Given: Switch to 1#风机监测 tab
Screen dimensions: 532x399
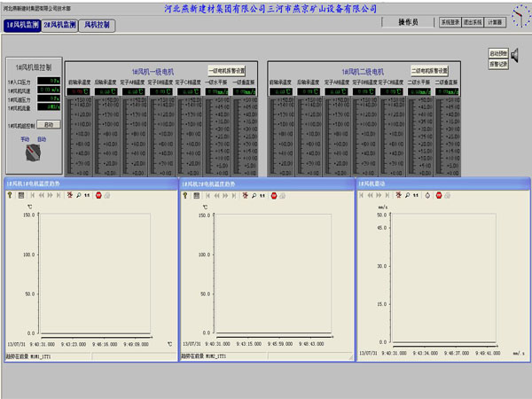Looking at the screenshot, I should (22, 27).
